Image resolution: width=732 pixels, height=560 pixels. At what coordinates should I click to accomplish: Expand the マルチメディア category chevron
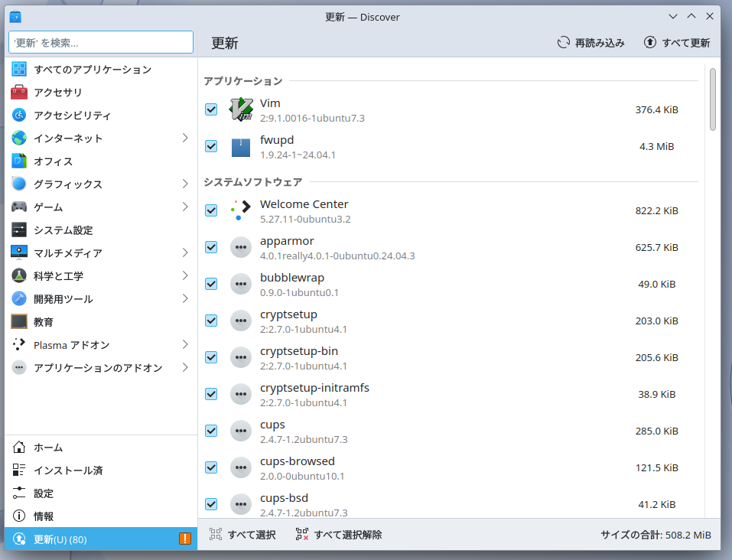(x=185, y=253)
